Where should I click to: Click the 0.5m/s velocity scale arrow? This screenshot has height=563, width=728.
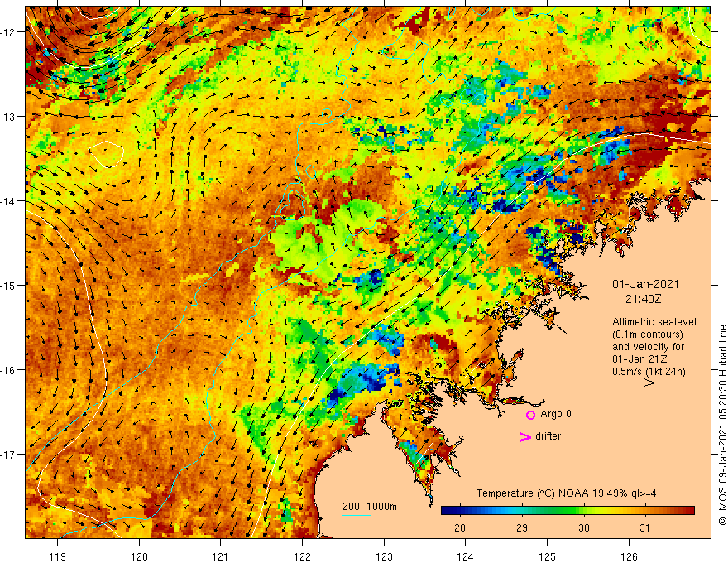(638, 383)
